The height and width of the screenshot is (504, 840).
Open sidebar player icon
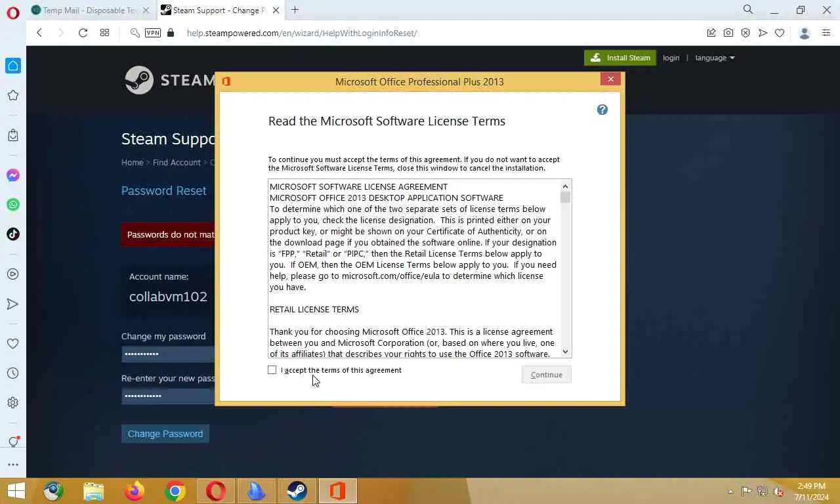13,274
